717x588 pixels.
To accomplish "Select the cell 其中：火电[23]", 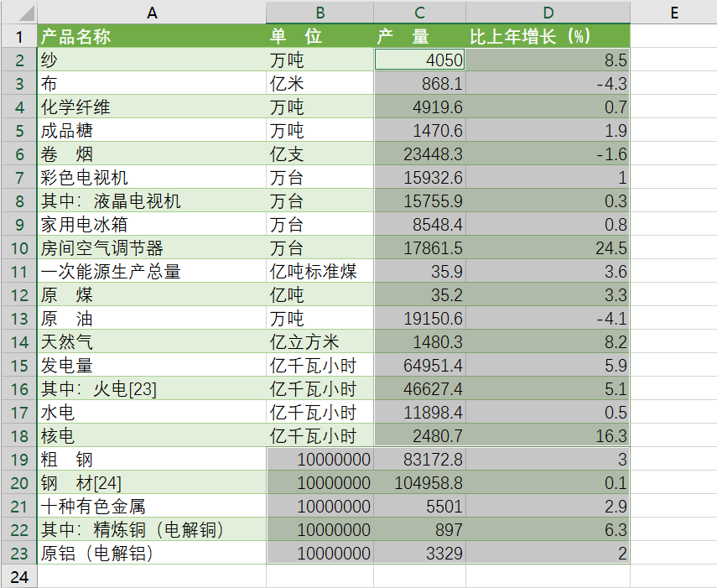I will tap(152, 388).
